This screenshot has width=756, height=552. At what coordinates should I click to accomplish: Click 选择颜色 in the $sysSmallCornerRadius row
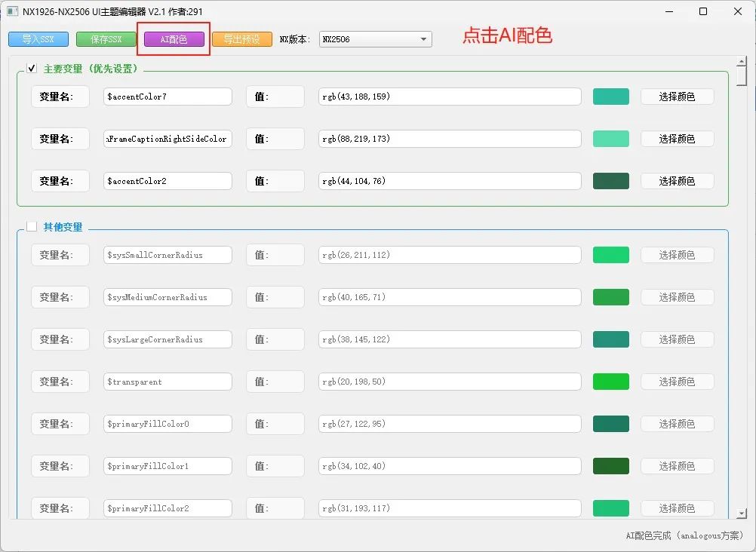tap(677, 255)
